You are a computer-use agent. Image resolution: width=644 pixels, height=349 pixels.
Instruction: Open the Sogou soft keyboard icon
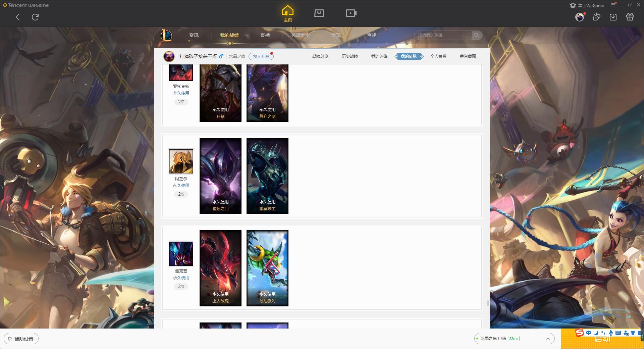pos(618,333)
